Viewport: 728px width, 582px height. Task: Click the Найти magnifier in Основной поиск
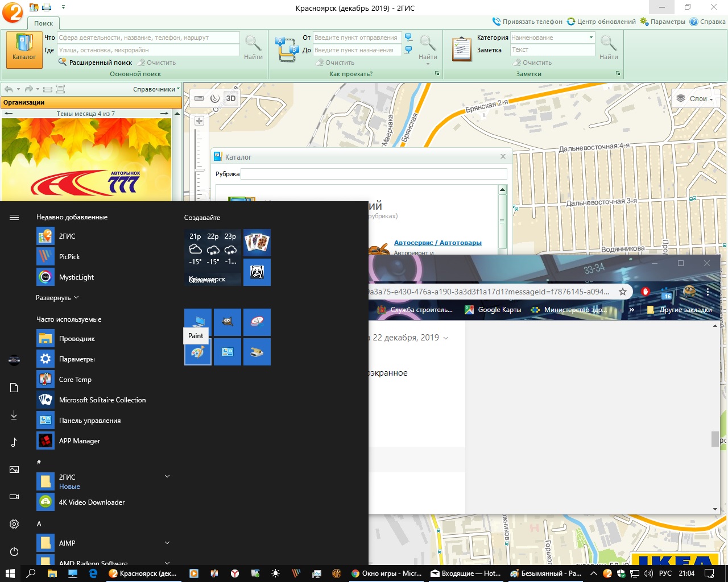point(253,47)
